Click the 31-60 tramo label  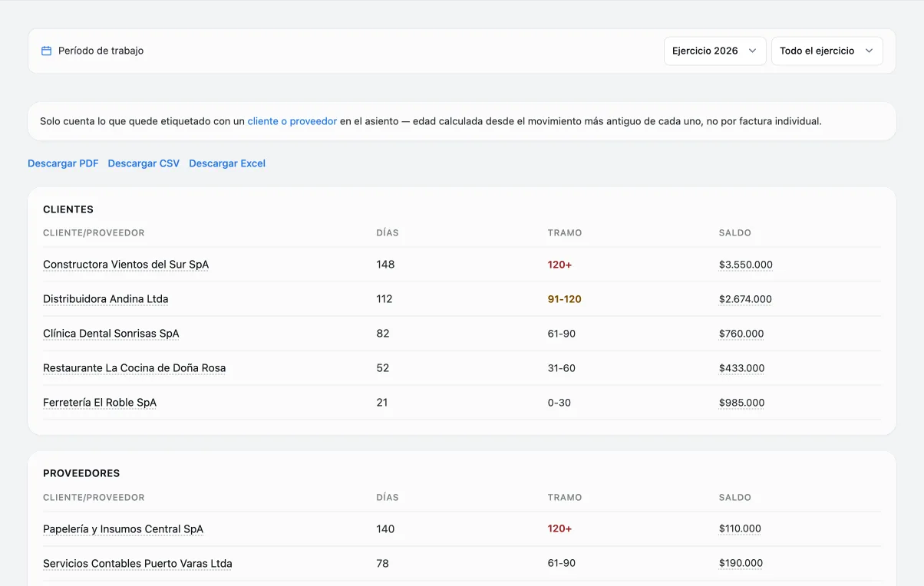tap(562, 368)
